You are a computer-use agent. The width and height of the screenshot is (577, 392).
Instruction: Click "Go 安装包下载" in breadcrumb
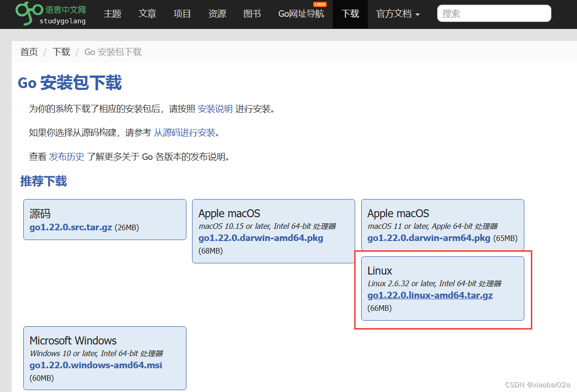pyautogui.click(x=113, y=52)
